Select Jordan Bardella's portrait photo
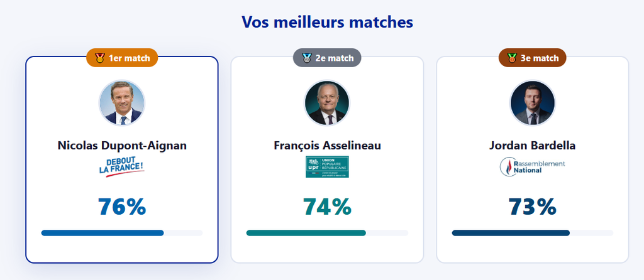 [532, 103]
